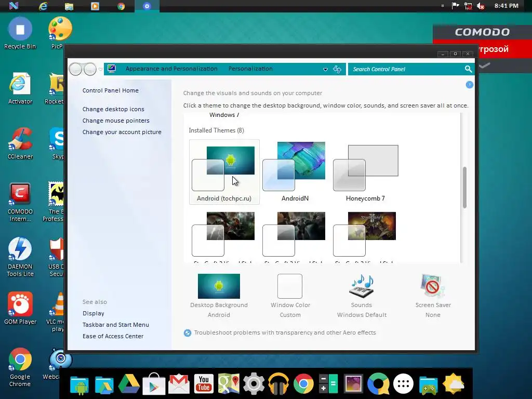This screenshot has width=532, height=399.
Task: Open the gallery picture icon in dock
Action: 353,384
